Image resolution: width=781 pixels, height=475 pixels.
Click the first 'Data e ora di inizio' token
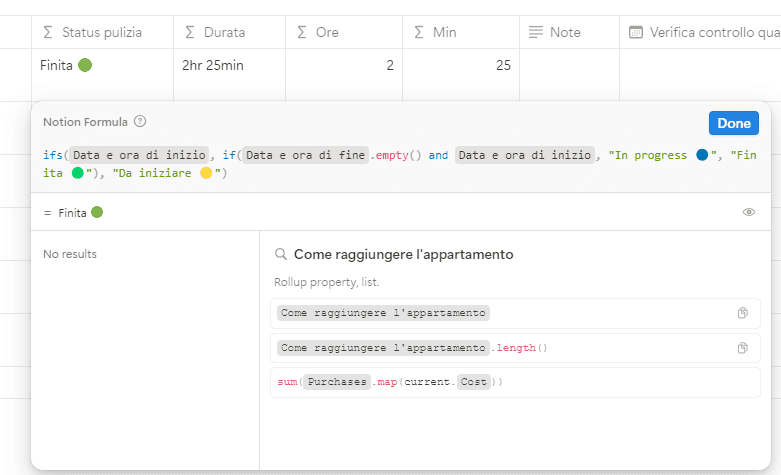pos(139,155)
